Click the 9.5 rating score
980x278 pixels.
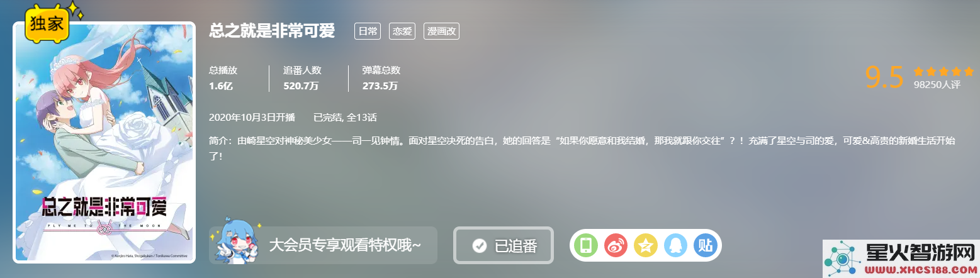click(x=884, y=77)
